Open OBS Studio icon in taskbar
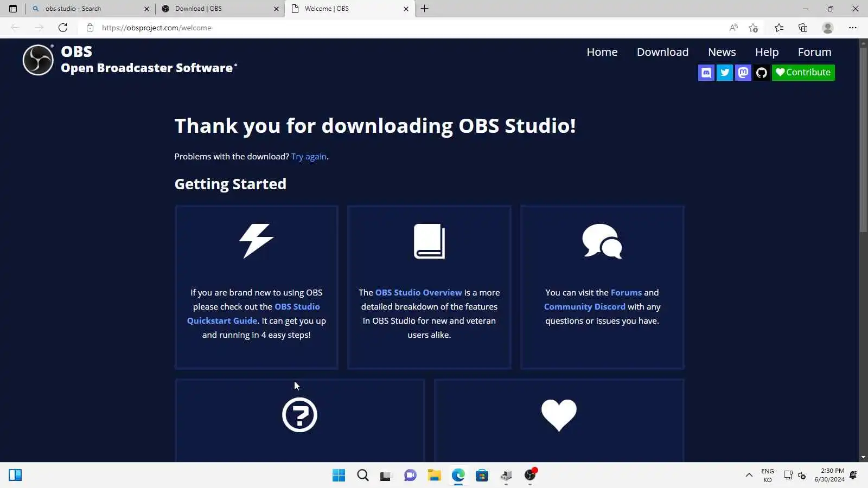Viewport: 868px width, 488px height. [x=530, y=476]
